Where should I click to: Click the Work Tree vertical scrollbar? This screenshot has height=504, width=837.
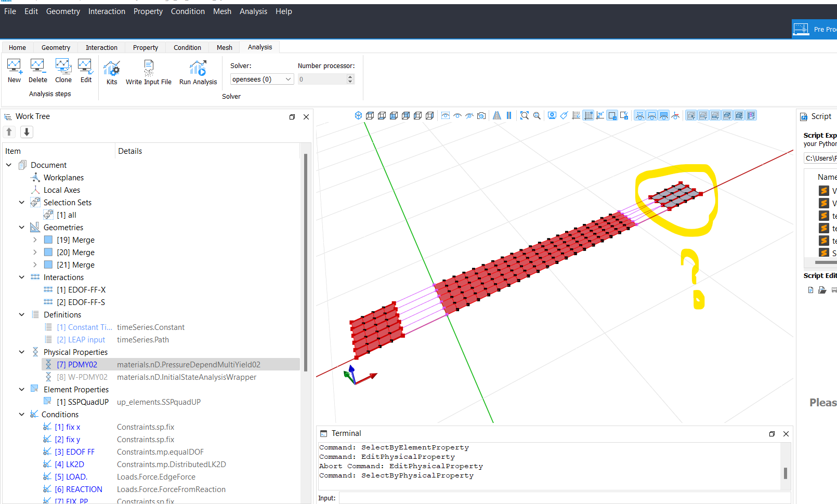click(305, 262)
